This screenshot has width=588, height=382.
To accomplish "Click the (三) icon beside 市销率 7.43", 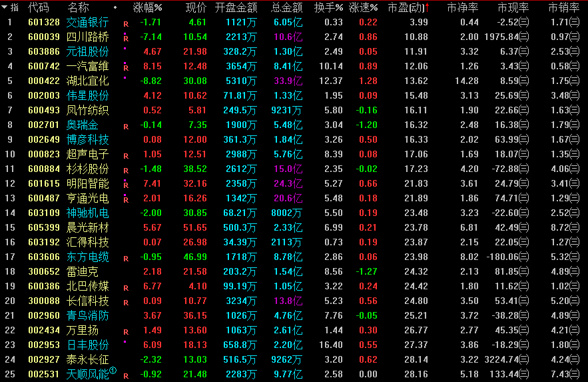I will pyautogui.click(x=575, y=374).
